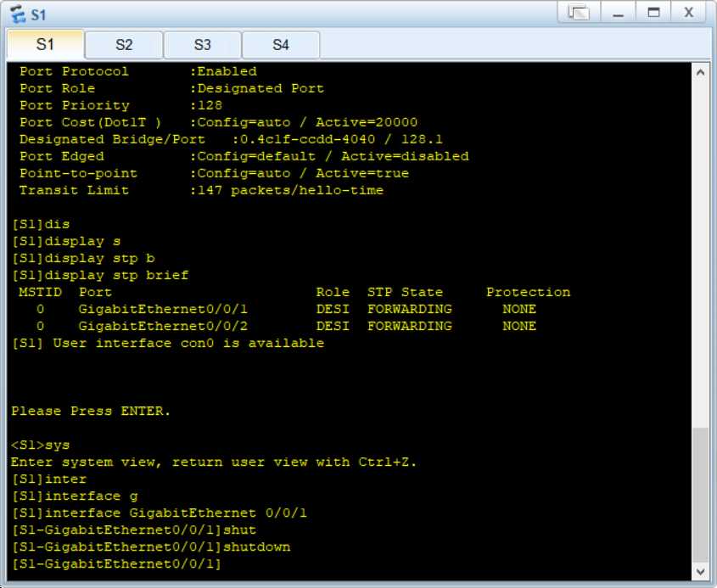
Task: Click the S1 switch icon in title bar
Action: pyautogui.click(x=19, y=14)
